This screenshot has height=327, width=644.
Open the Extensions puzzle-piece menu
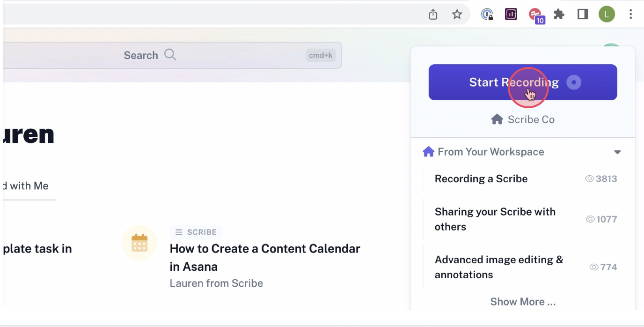559,15
